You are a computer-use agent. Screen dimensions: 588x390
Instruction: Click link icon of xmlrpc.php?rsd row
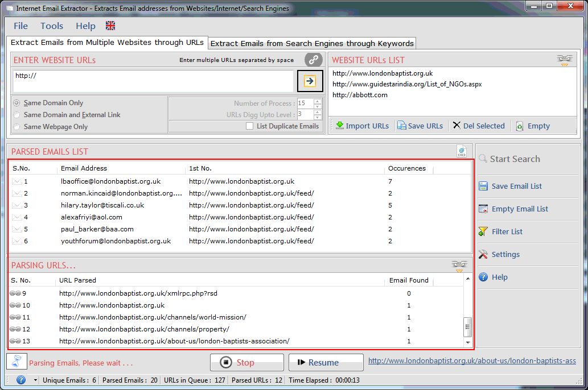coord(15,293)
